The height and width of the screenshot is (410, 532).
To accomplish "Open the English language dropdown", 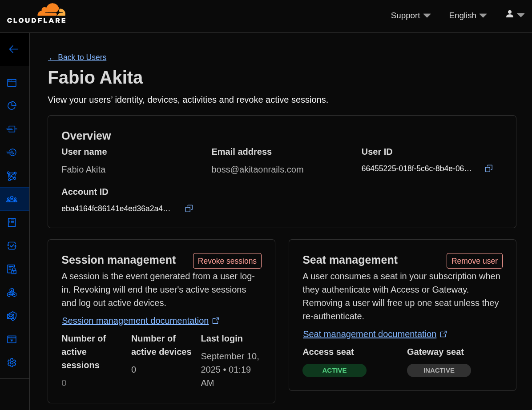I will 468,16.
